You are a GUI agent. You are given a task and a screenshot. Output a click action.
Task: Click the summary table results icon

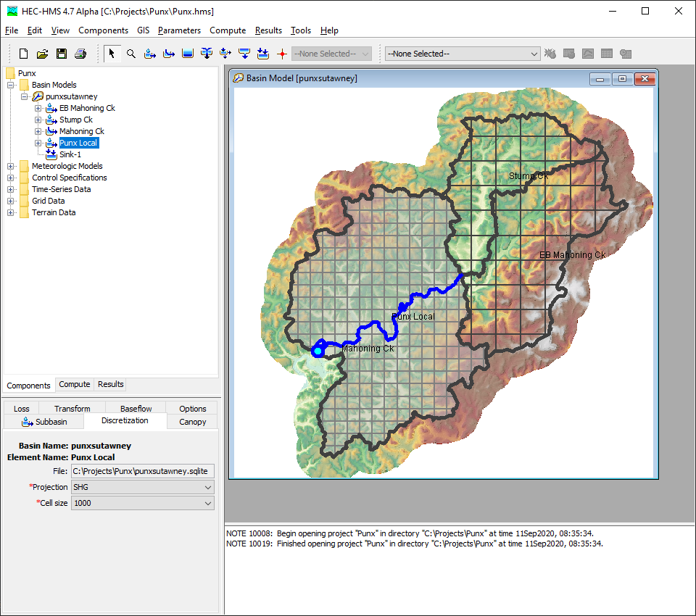pyautogui.click(x=607, y=54)
